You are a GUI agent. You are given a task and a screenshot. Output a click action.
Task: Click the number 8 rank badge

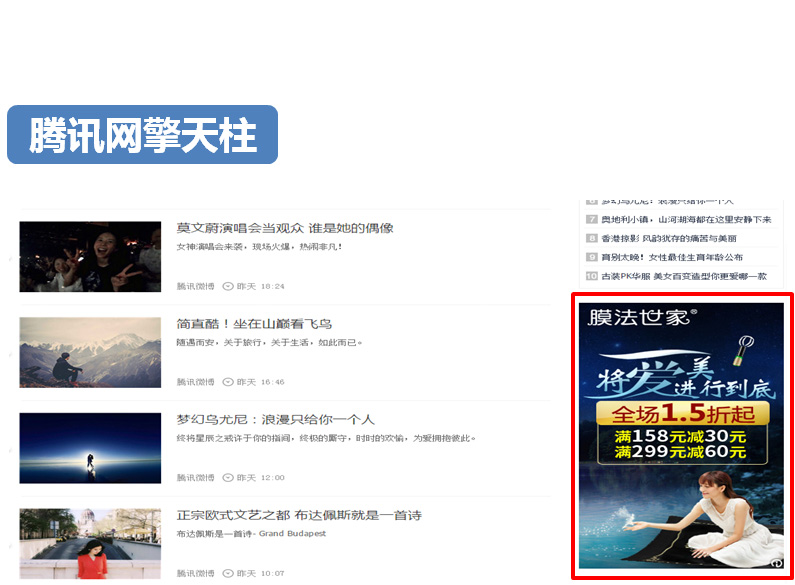click(592, 238)
